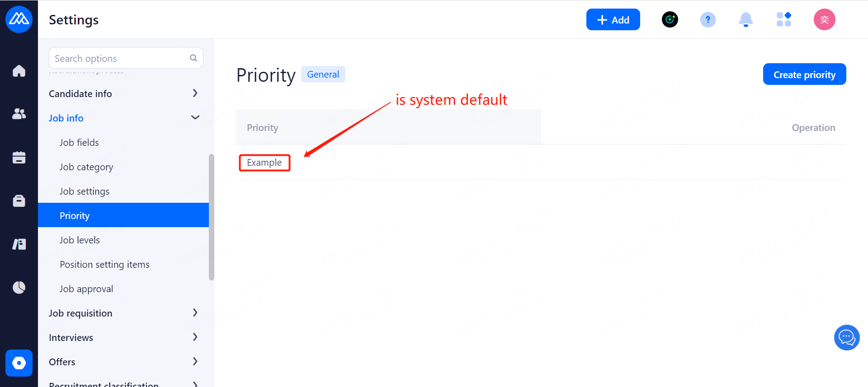Expand the Interviews section
The image size is (868, 387).
click(x=123, y=337)
